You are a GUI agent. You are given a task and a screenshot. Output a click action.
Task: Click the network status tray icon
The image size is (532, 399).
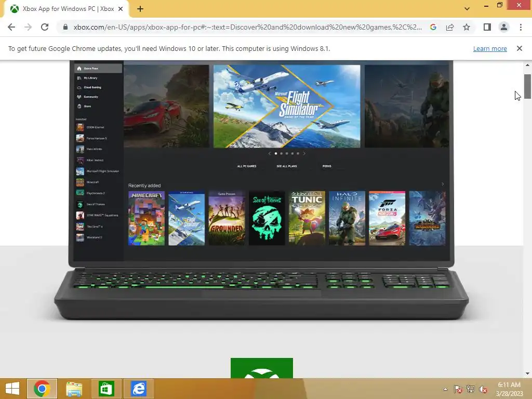pyautogui.click(x=471, y=389)
